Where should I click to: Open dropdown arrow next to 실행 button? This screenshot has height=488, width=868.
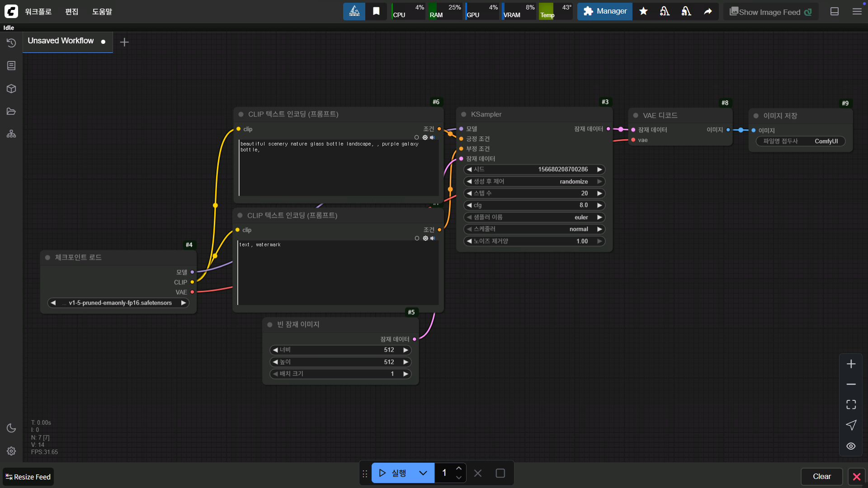pyautogui.click(x=423, y=473)
